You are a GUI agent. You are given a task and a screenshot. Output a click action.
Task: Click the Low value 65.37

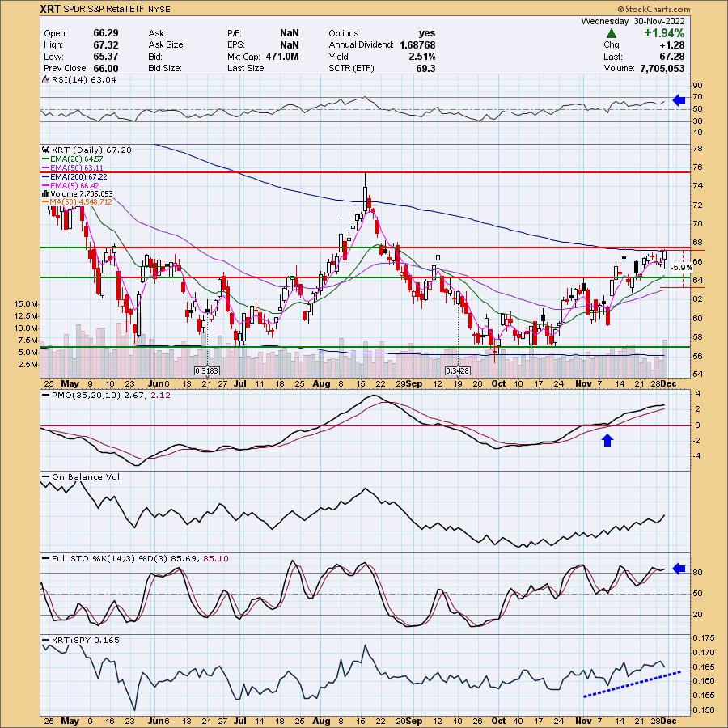pos(106,56)
